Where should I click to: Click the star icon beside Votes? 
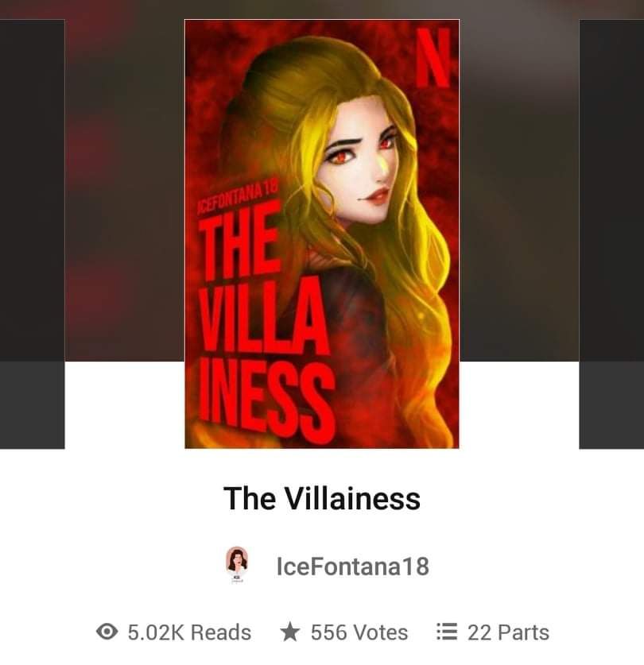click(x=290, y=632)
